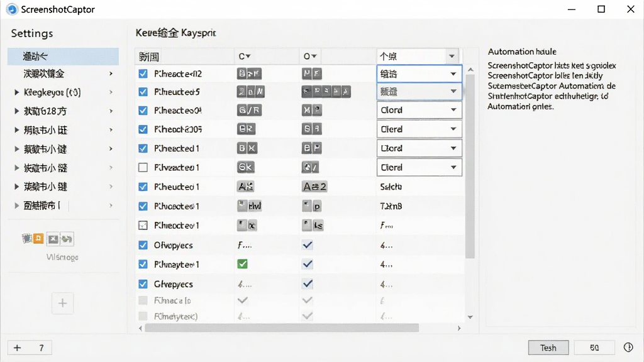The width and height of the screenshot is (644, 362).
Task: Enable the unchecked Plveacteo 1 row checkbox
Action: [143, 167]
